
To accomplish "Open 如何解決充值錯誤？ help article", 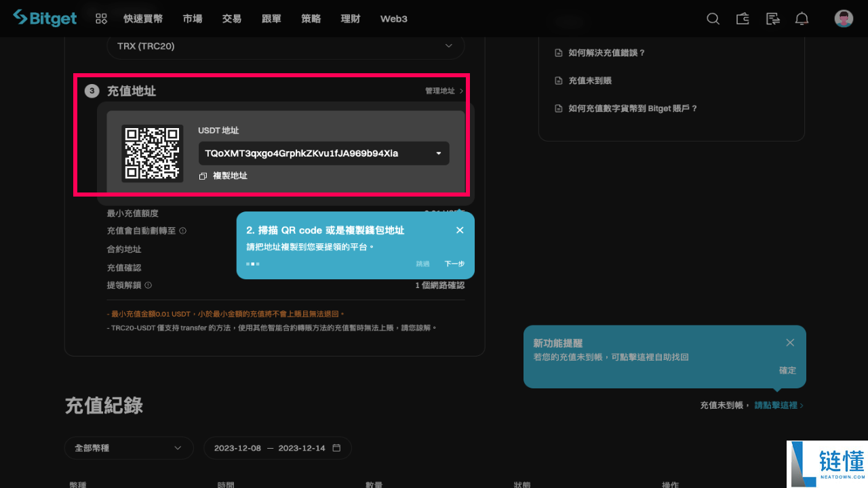I will (607, 53).
